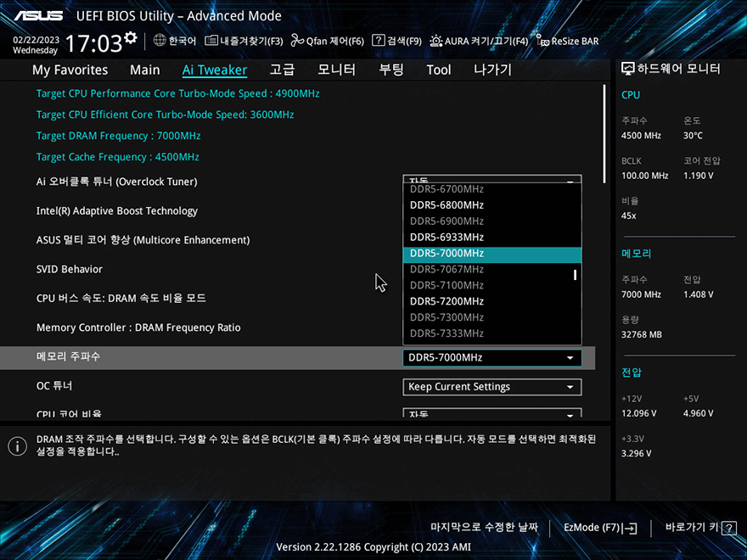This screenshot has height=560, width=747.
Task: Click memory voltage value 1.408 V
Action: point(698,294)
